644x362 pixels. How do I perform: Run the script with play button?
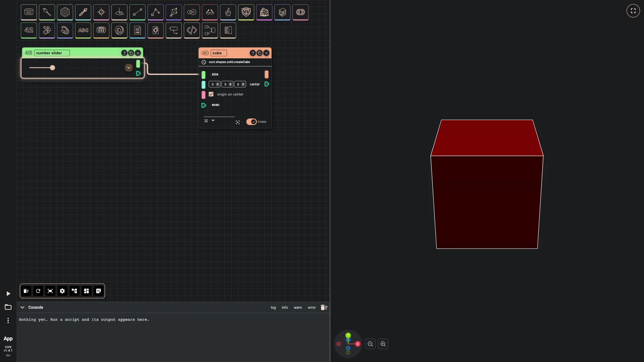point(8,294)
